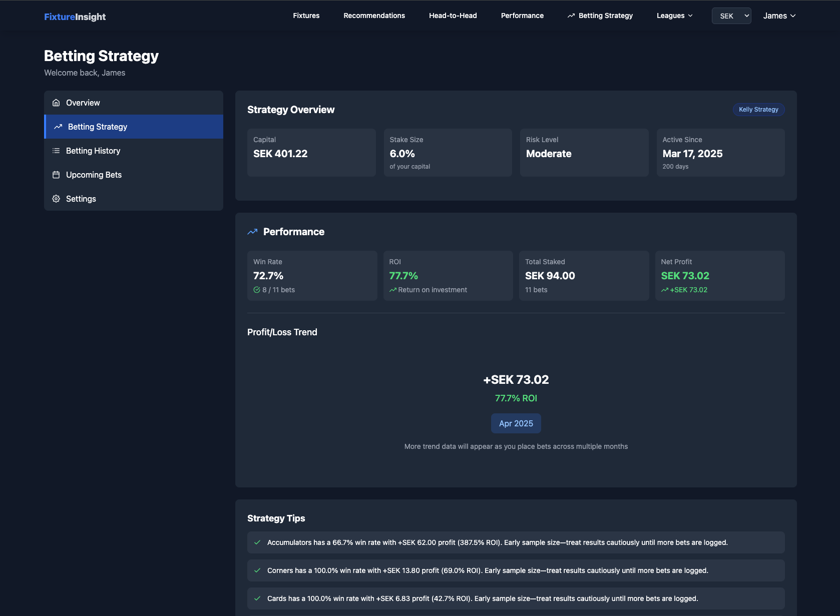
Task: Click the Net Profit SEK 73.02 card
Action: point(719,276)
